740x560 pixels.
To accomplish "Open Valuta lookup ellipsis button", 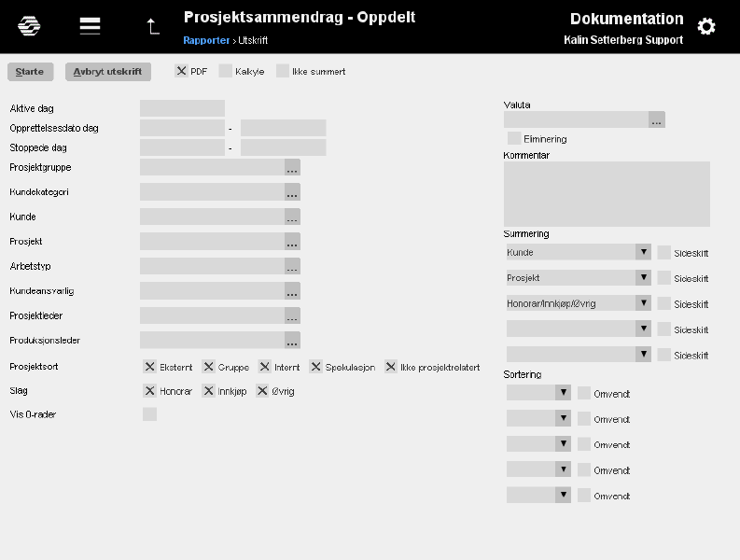I will coord(656,119).
